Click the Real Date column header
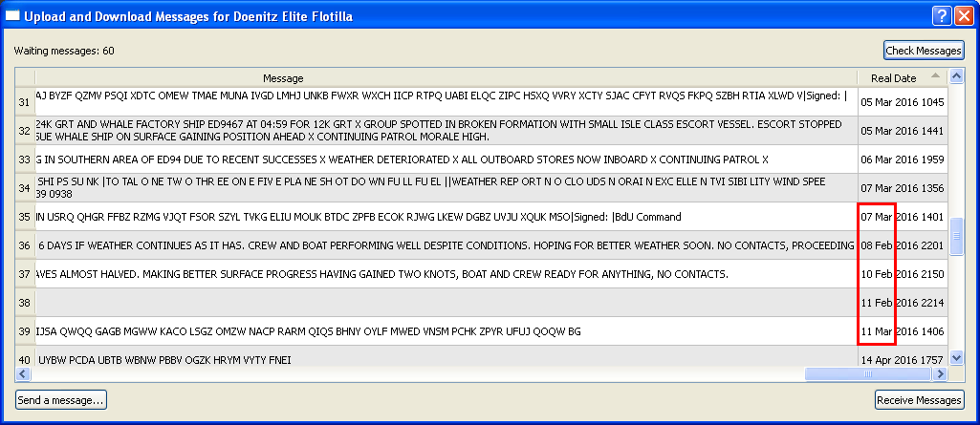Screen dimensions: 980x425 tap(893, 77)
